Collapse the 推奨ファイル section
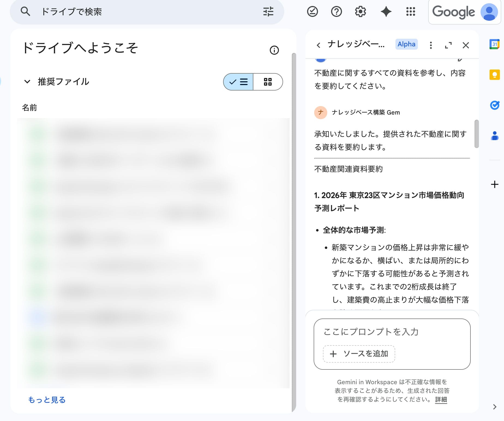This screenshot has width=504, height=421. tap(27, 82)
